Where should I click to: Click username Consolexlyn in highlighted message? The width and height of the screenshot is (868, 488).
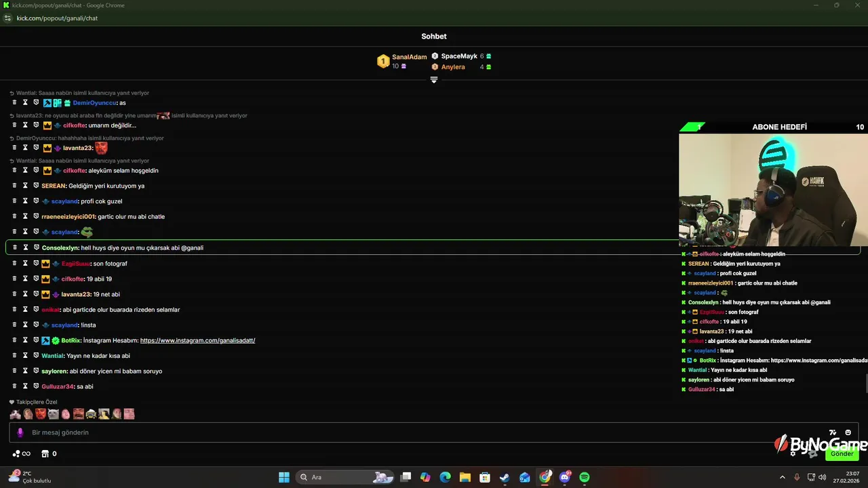tap(60, 248)
